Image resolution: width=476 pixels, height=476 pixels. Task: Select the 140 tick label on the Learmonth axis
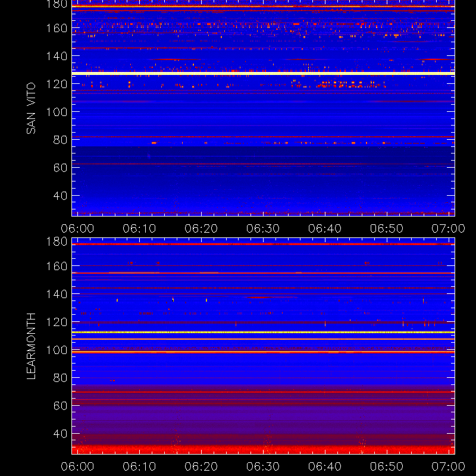[57, 294]
